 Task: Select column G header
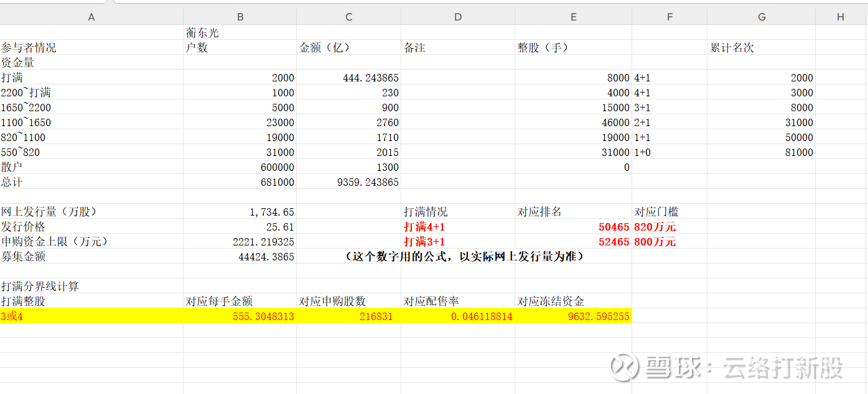tap(762, 17)
